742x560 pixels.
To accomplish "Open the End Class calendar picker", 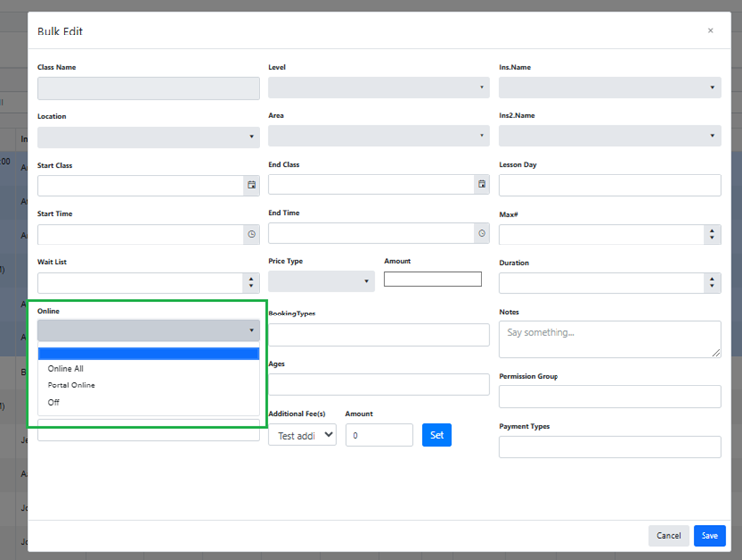I will coord(482,184).
